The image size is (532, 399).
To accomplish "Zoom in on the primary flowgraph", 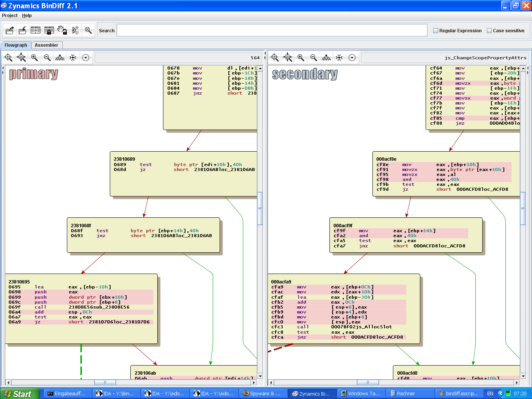I will coord(34,57).
